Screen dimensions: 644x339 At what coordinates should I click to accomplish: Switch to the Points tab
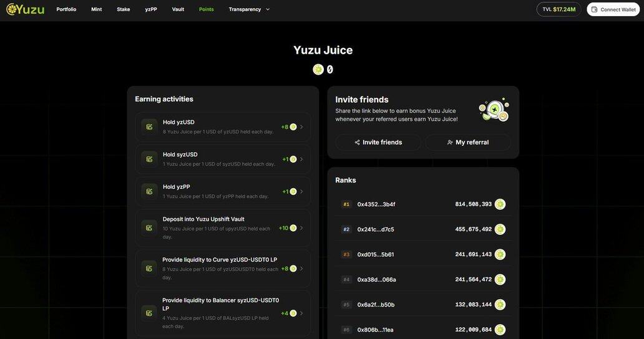click(x=206, y=9)
